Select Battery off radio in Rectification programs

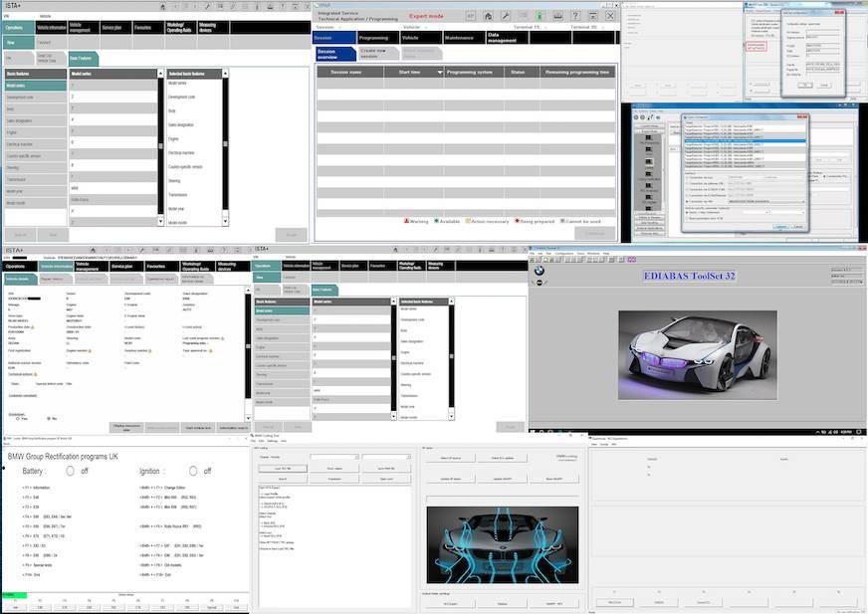click(70, 471)
